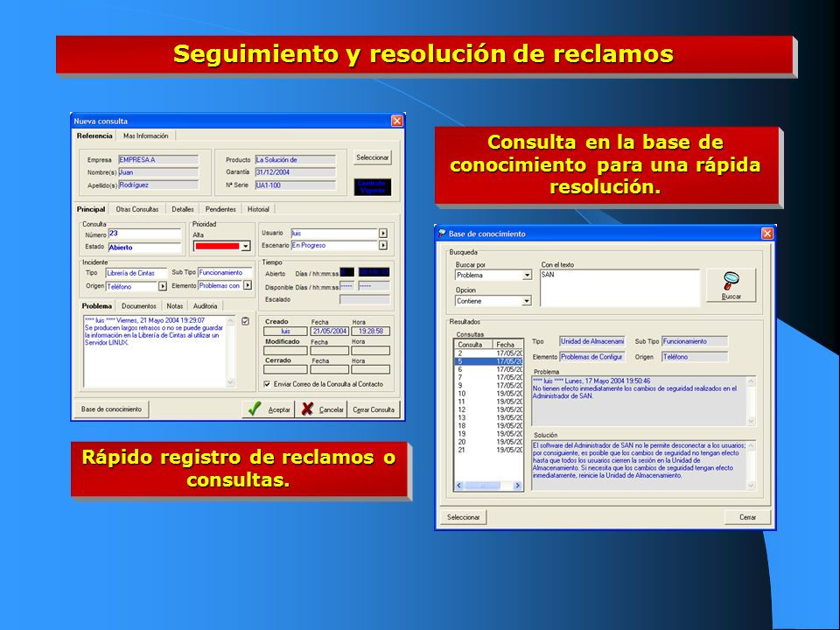Image resolution: width=840 pixels, height=630 pixels.
Task: Click arrow button next to Origen Teléfono
Action: click(163, 287)
